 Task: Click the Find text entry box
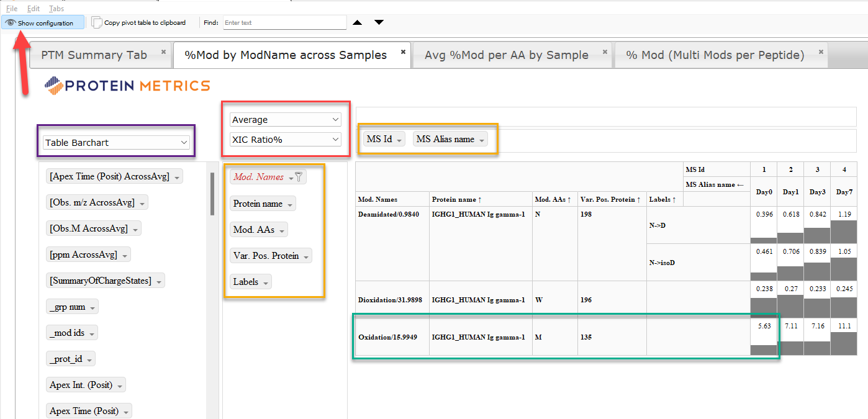point(284,22)
